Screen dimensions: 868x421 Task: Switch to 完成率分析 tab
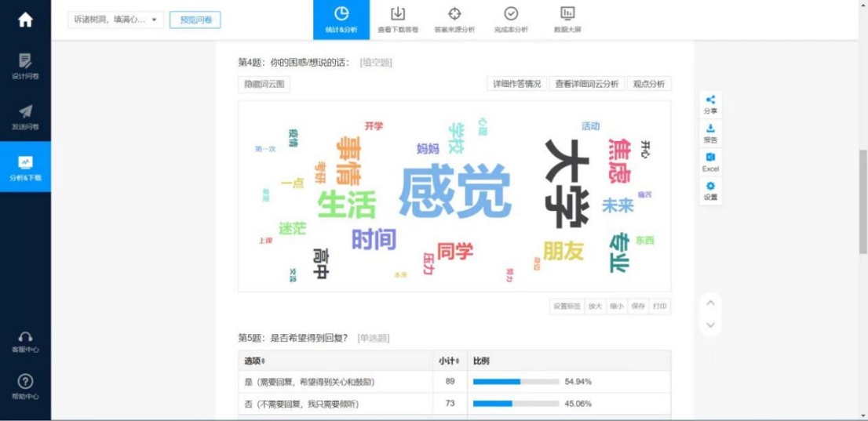point(511,20)
